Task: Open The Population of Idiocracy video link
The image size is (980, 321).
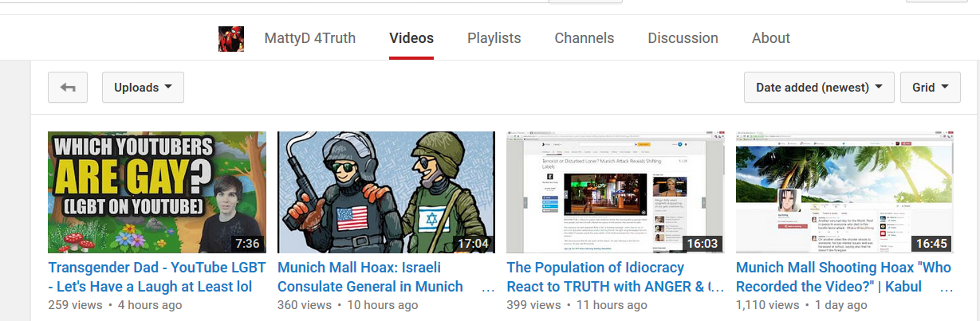Action: coord(616,277)
